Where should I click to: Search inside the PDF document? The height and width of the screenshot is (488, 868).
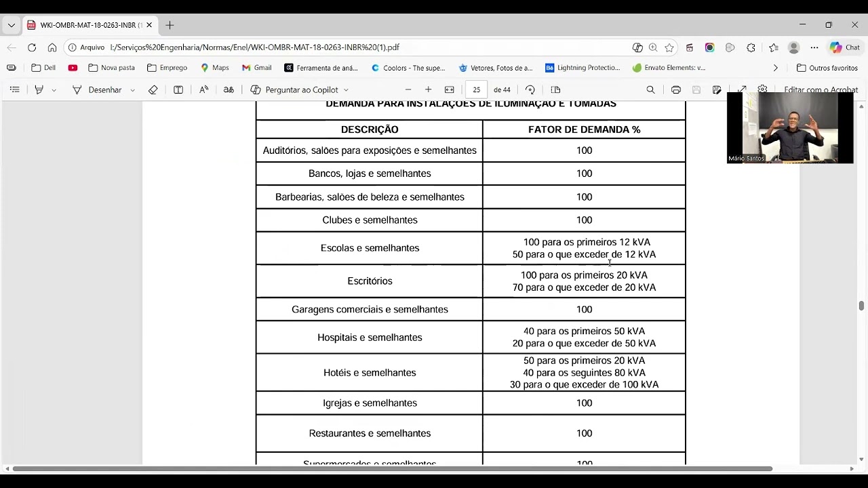pos(650,89)
